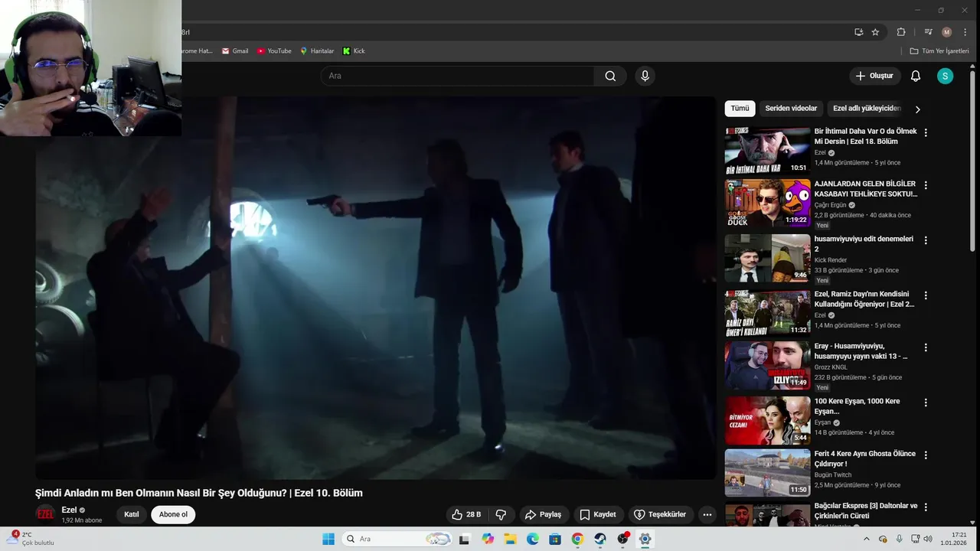Open Microsoft Edge from taskbar

532,539
